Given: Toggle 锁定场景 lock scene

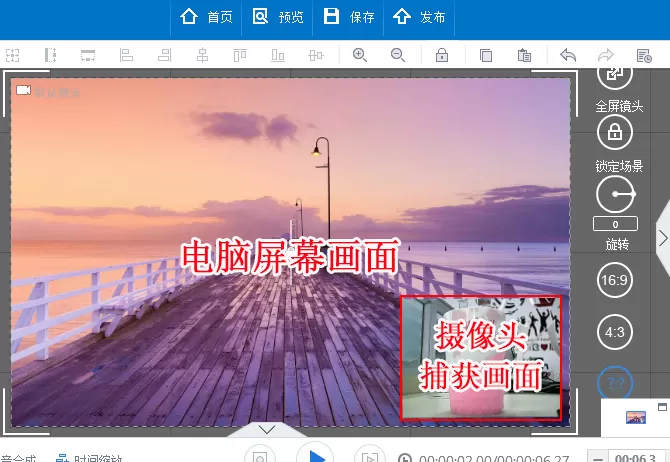Looking at the screenshot, I should (x=615, y=132).
